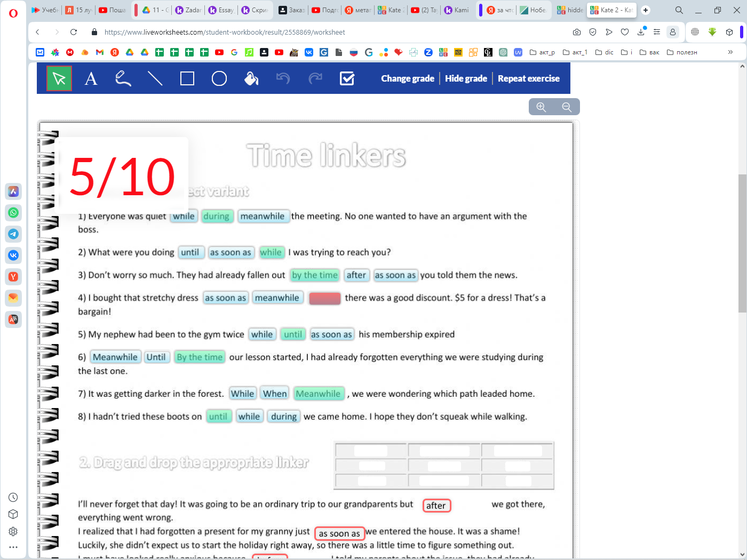Image resolution: width=747 pixels, height=560 pixels.
Task: Choose 'as soon as' in sentence 2
Action: click(231, 253)
